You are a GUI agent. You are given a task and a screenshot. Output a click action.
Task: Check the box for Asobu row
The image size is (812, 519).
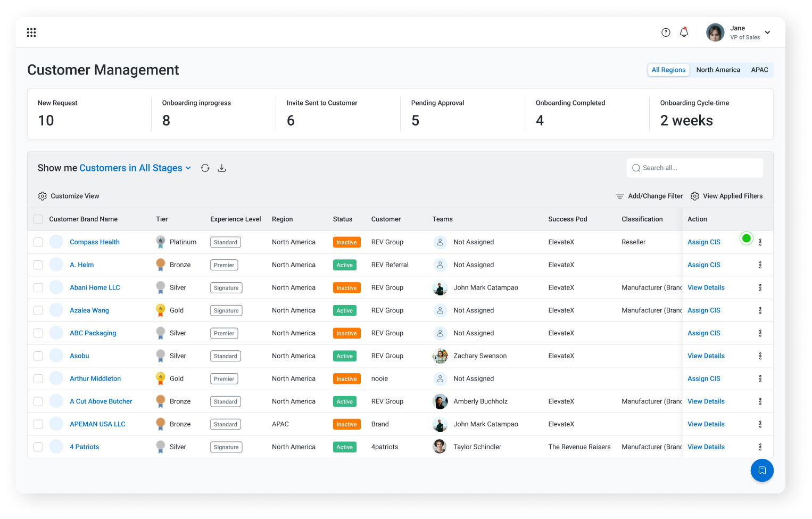pos(38,356)
